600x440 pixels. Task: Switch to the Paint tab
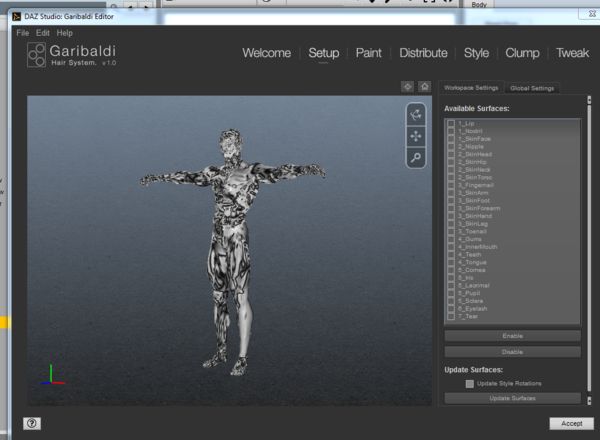368,53
